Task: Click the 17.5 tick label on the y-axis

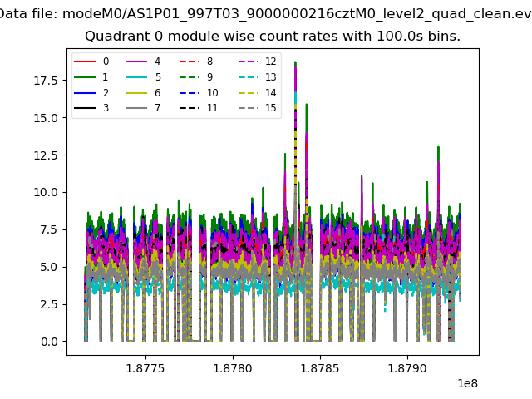Action: tap(45, 81)
